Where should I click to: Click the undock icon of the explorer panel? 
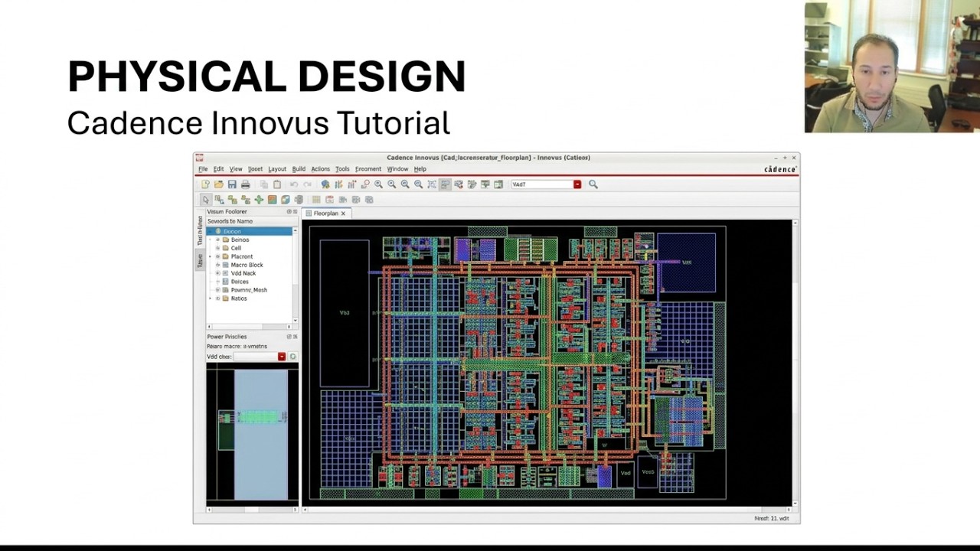coord(289,212)
